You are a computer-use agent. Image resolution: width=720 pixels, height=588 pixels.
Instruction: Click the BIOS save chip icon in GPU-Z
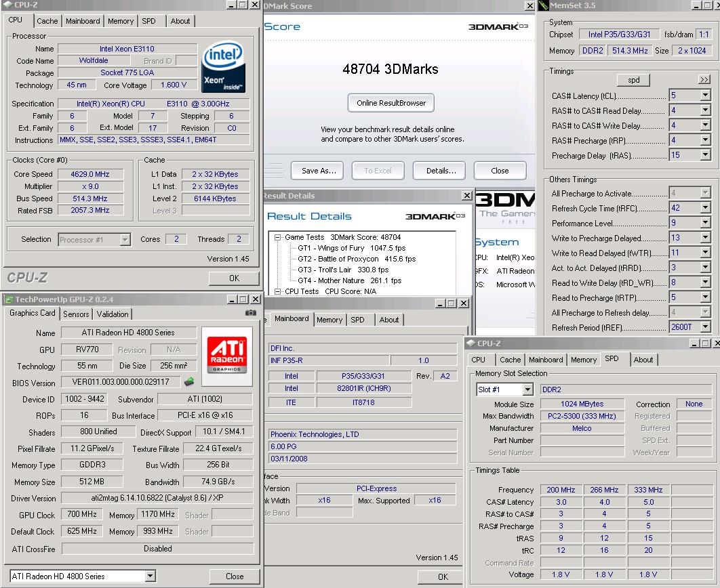pyautogui.click(x=189, y=381)
